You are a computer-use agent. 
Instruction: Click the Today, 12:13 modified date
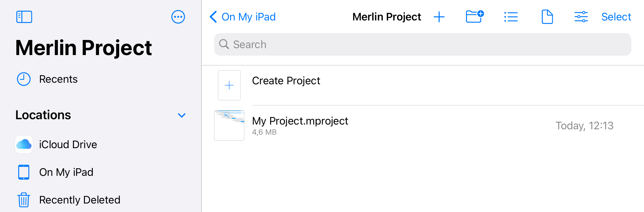point(585,126)
